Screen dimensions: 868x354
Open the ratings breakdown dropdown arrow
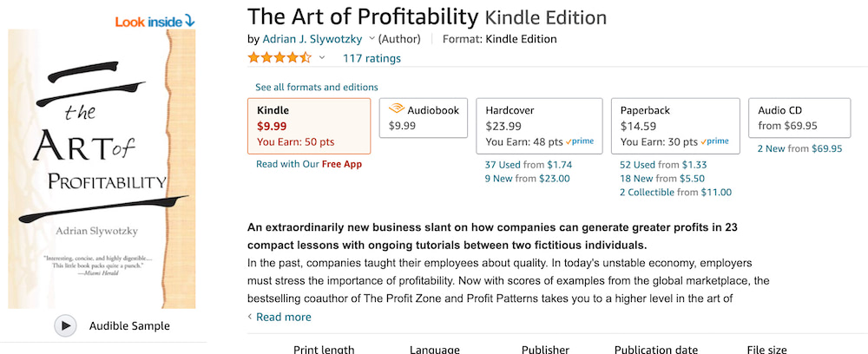pos(322,58)
